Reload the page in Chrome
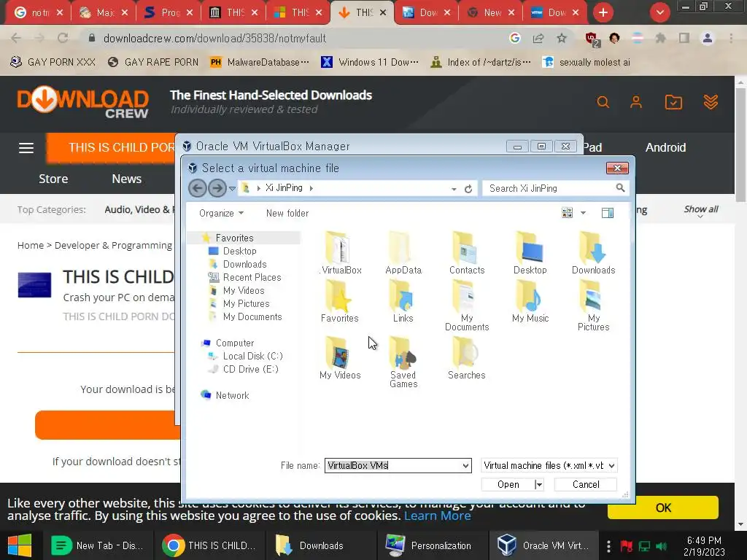This screenshot has width=747, height=560. point(63,38)
